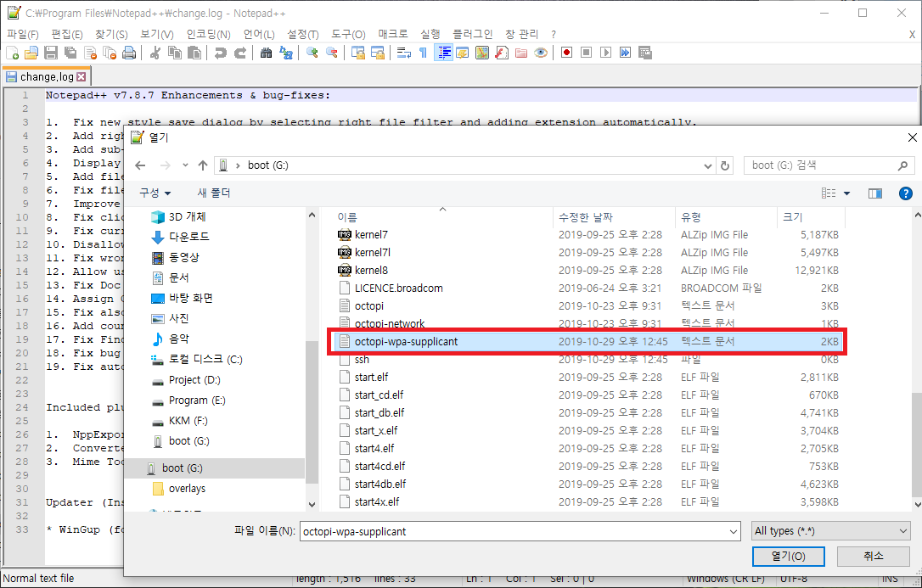Toggle the indent guide icon
The height and width of the screenshot is (588, 922).
(x=443, y=53)
